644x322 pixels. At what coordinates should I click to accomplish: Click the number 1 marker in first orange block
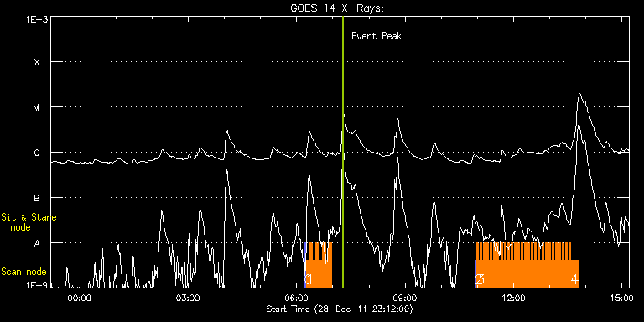[x=309, y=280]
